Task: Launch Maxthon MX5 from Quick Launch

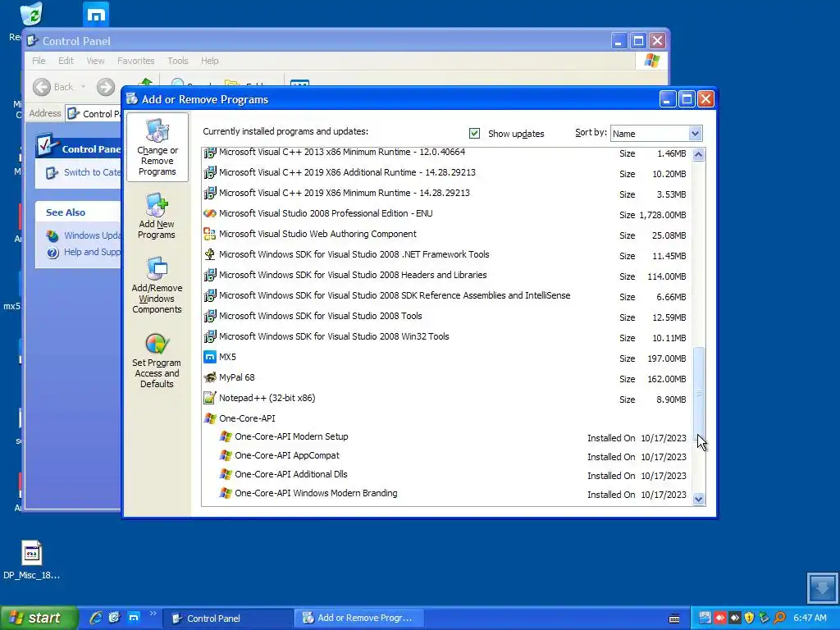Action: [x=134, y=618]
